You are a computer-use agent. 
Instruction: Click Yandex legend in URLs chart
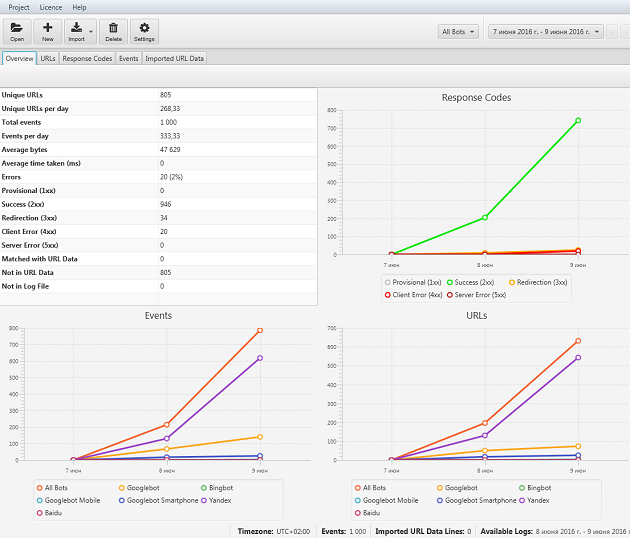point(534,500)
